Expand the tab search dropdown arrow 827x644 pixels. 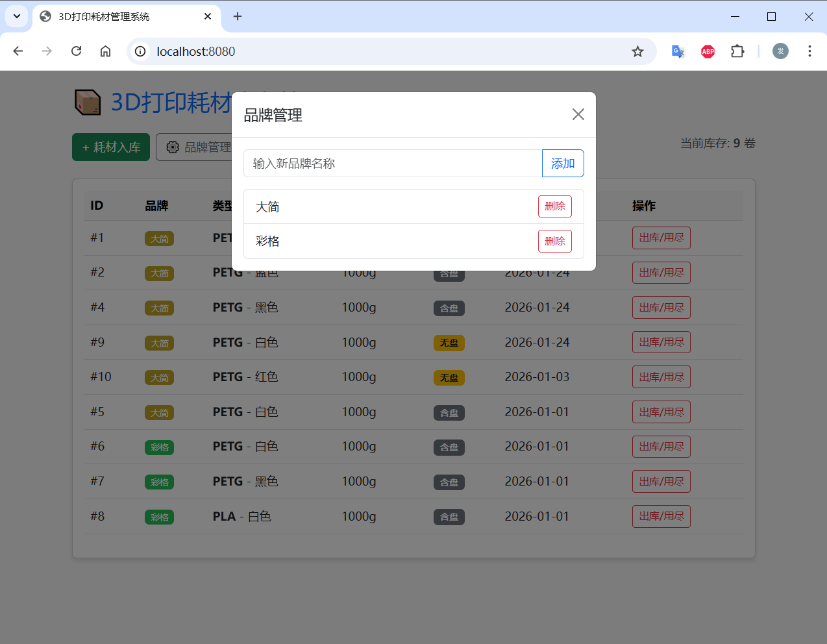(17, 16)
